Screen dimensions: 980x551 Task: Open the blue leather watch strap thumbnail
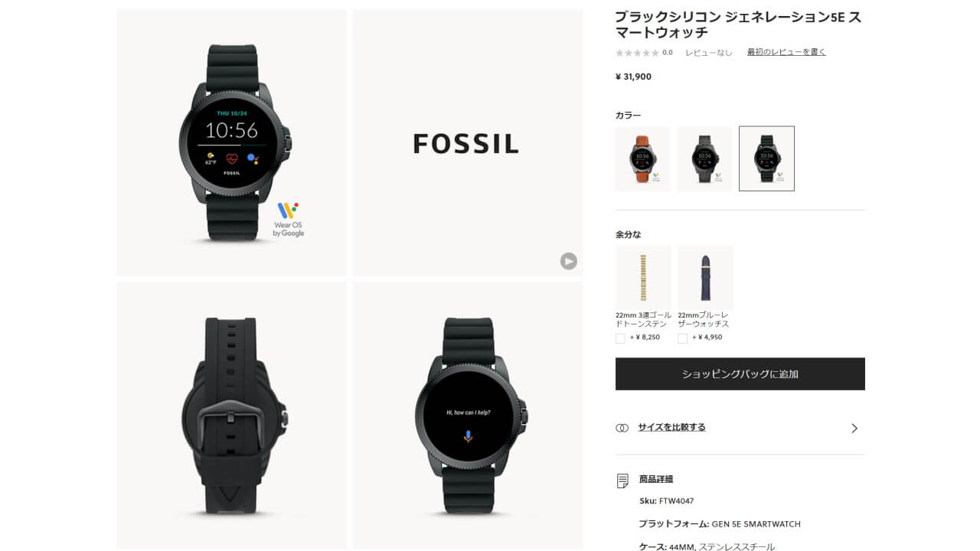(x=705, y=277)
